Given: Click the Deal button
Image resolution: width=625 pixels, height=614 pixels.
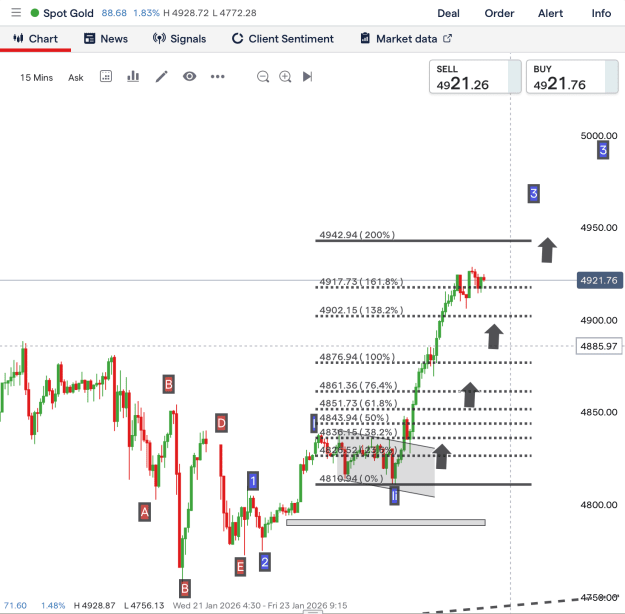Looking at the screenshot, I should [448, 13].
